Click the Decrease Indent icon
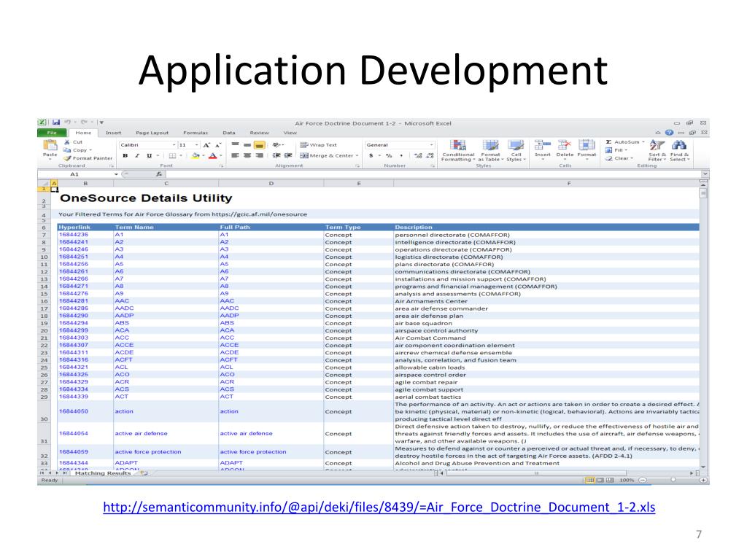747x560 pixels. [x=276, y=156]
